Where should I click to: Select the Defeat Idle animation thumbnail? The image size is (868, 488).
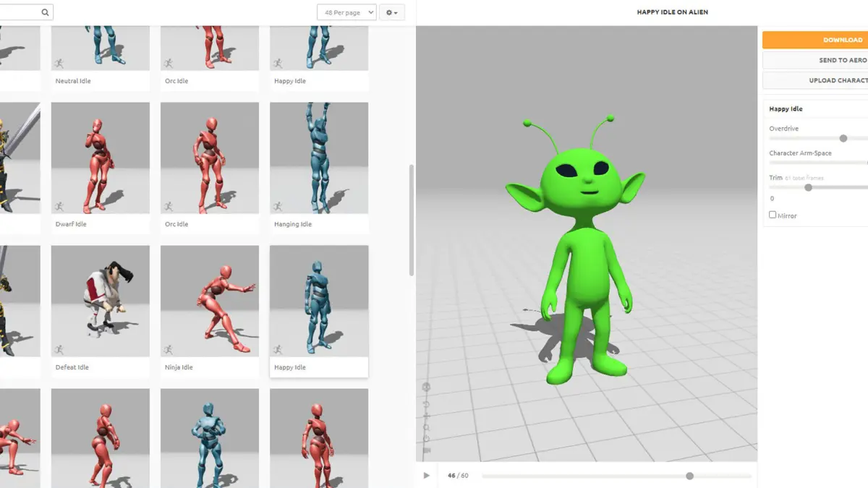point(101,301)
